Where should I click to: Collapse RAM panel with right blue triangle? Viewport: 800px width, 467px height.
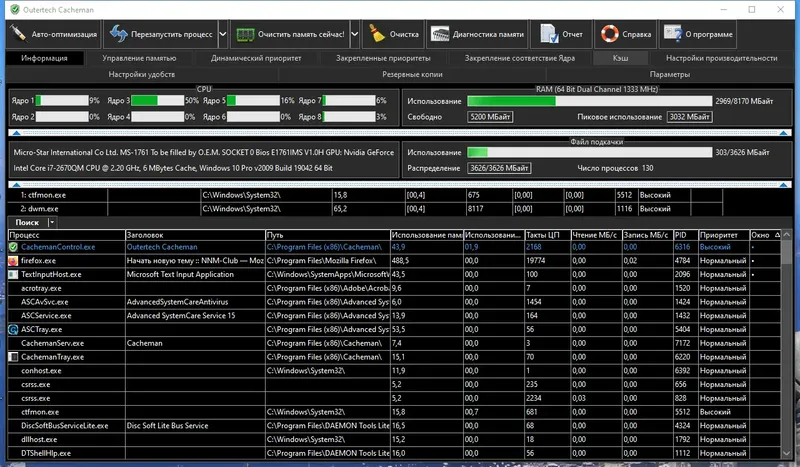(x=784, y=133)
